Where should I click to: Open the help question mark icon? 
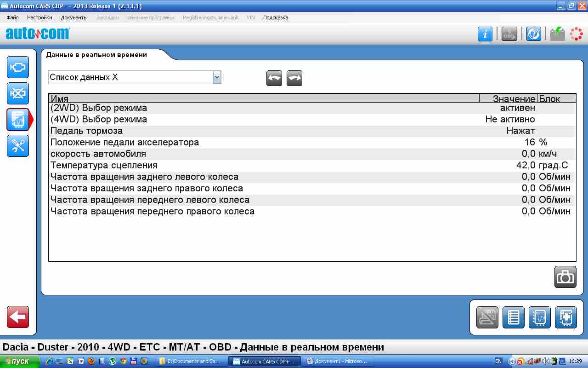[533, 34]
